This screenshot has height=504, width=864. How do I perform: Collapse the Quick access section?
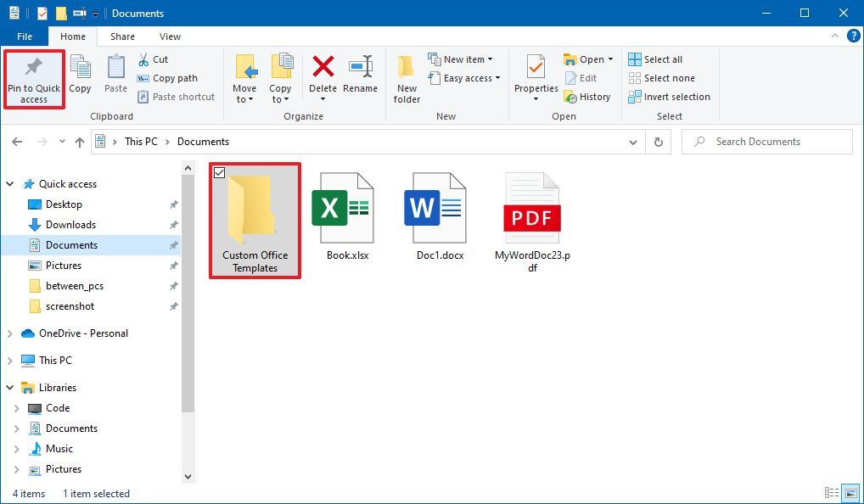[x=8, y=183]
